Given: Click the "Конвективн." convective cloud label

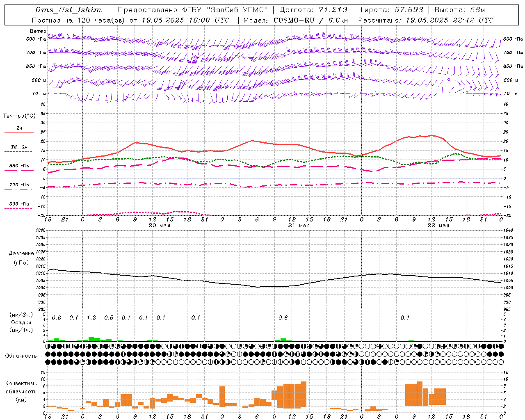Looking at the screenshot, I should pos(21,383).
